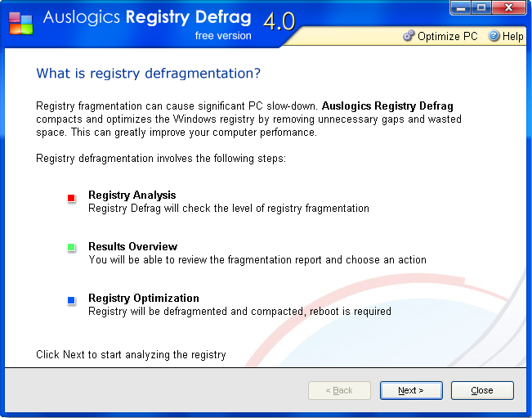Click the bold 'Auslogics Registry Defrag' text in paragraph
Viewport: 532px width, 418px height.
[387, 106]
